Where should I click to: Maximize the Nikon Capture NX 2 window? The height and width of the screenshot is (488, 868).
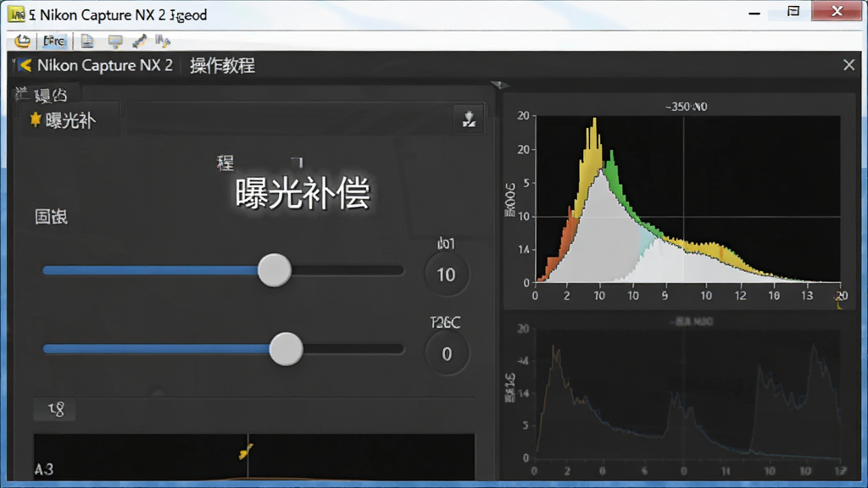point(793,12)
